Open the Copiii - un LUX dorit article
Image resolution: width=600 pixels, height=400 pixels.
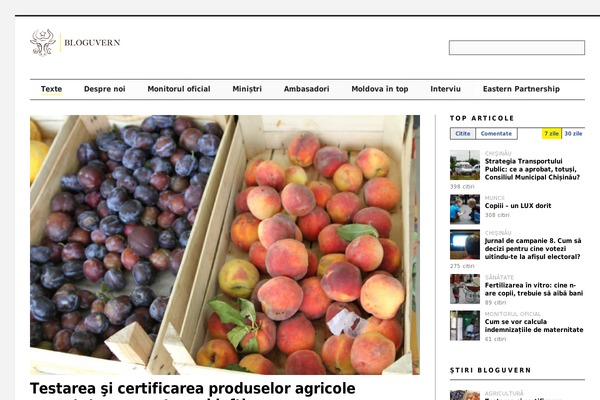[x=518, y=206]
